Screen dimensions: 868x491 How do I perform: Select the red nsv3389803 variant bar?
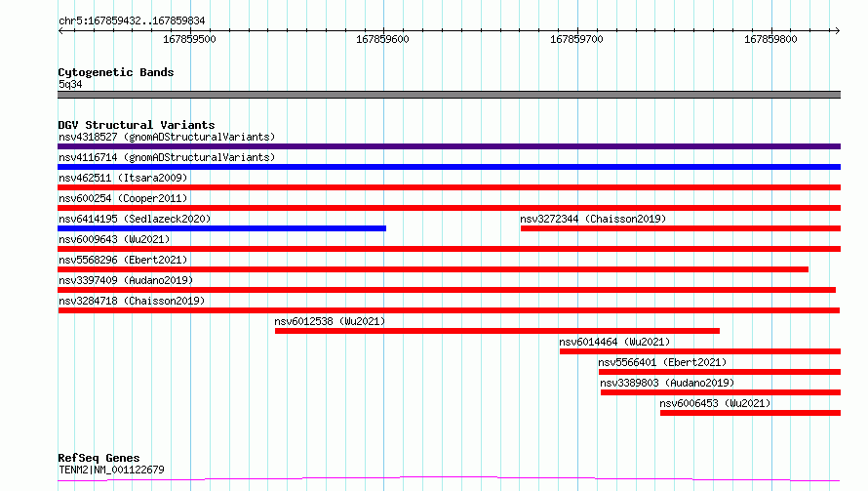[x=721, y=392]
